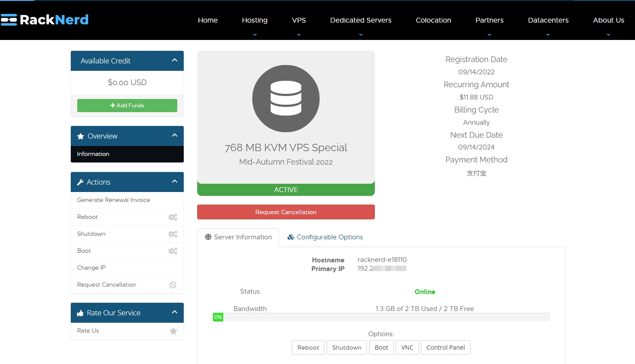Click Change IP in the Actions list
This screenshot has height=364, width=635.
(127, 268)
